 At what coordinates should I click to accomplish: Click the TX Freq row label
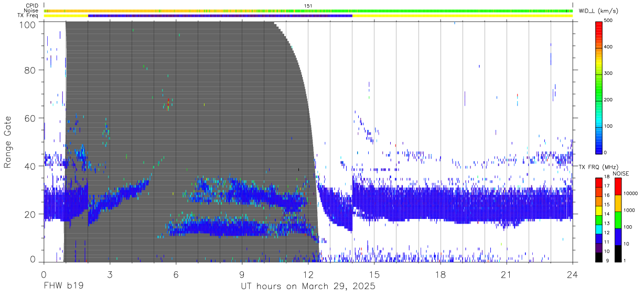(x=28, y=16)
